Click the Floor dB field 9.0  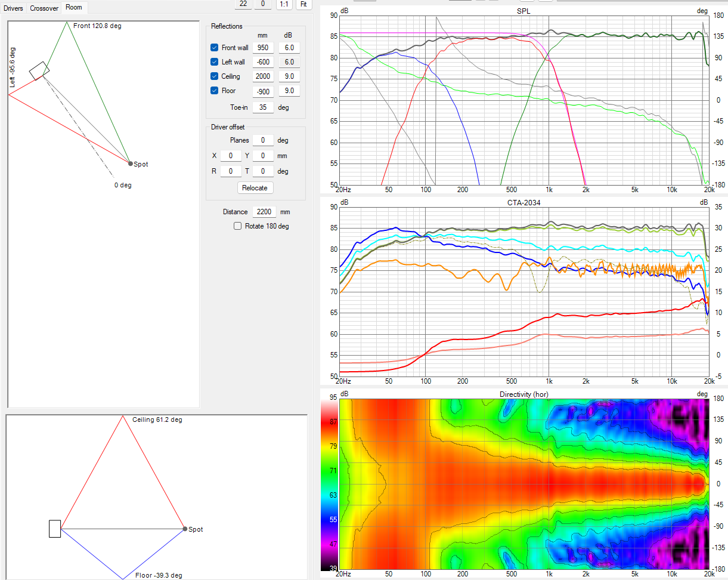click(289, 91)
